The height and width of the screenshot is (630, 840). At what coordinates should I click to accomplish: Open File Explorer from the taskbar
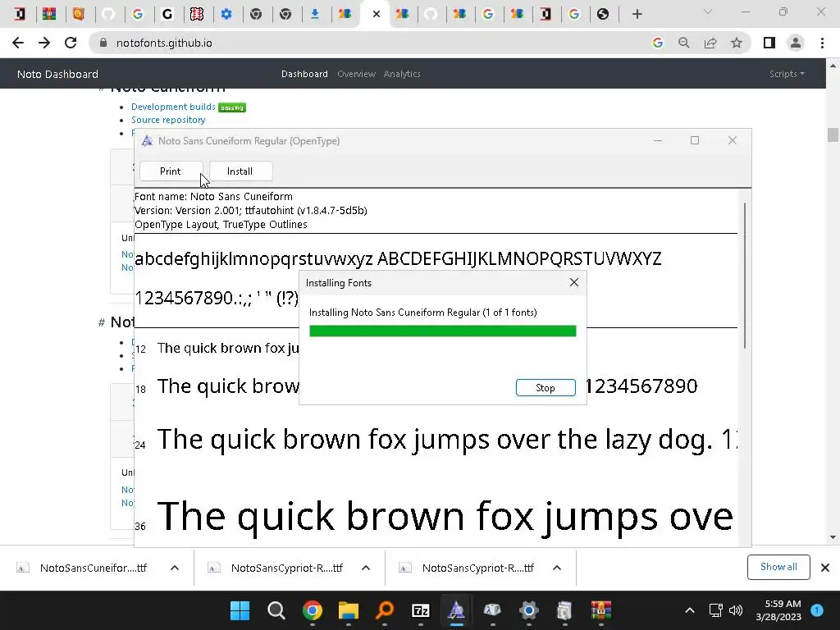coord(348,610)
